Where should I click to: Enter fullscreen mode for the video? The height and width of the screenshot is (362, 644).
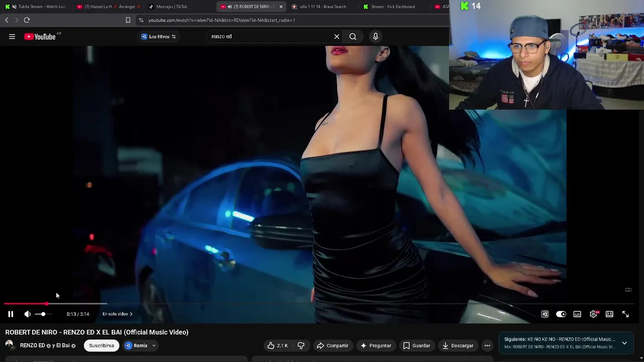(x=625, y=314)
